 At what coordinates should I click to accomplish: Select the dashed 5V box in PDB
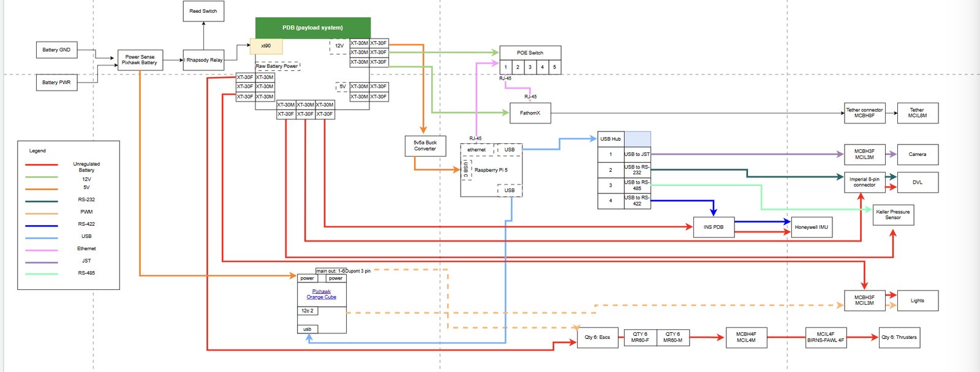[342, 87]
